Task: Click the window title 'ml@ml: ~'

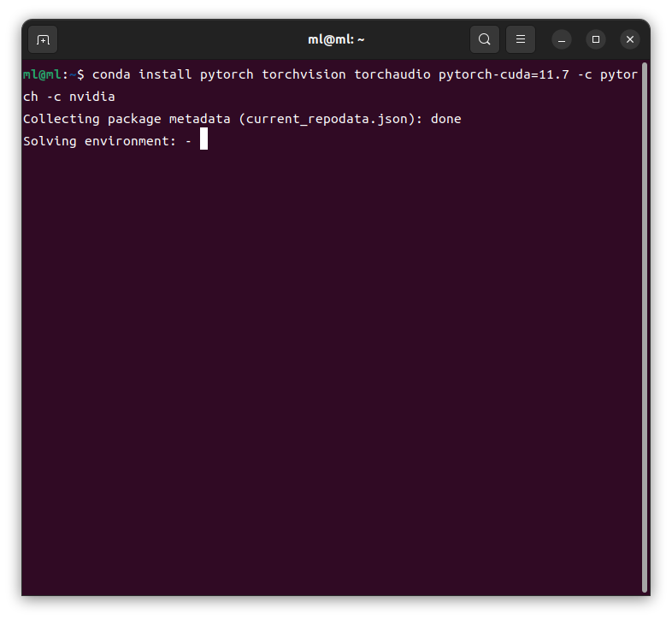Action: 336,40
